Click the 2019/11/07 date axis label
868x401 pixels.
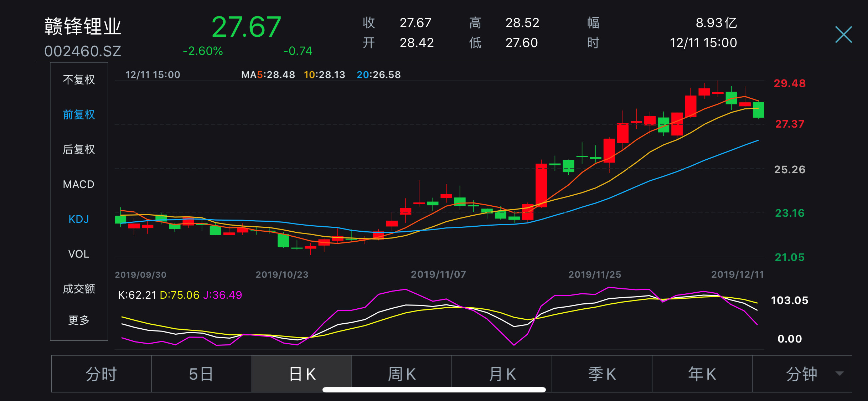click(438, 274)
